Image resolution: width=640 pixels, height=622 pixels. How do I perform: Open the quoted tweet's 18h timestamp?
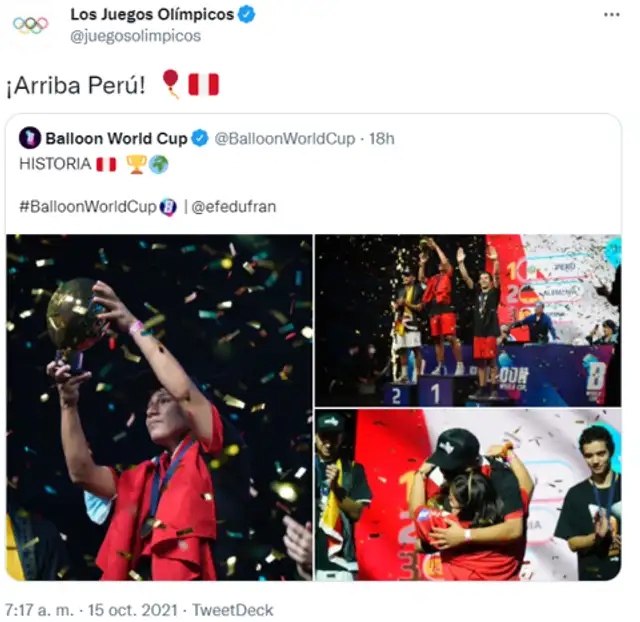tap(380, 138)
